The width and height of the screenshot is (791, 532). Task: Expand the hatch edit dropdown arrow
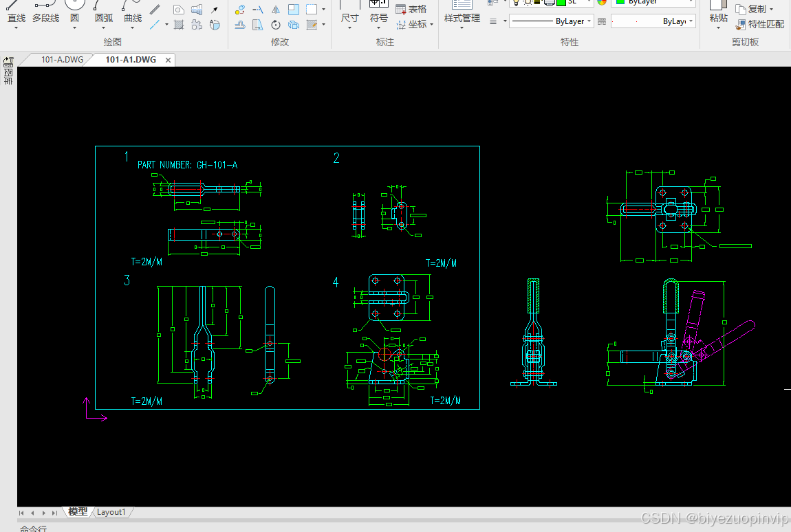(x=323, y=24)
